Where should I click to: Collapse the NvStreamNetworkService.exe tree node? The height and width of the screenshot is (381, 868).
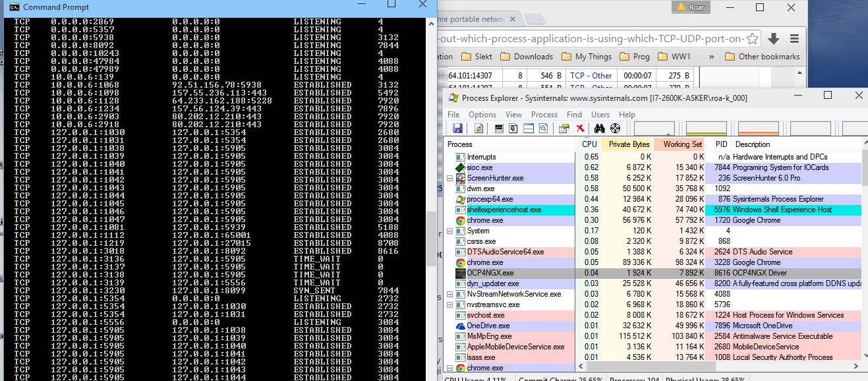(451, 294)
